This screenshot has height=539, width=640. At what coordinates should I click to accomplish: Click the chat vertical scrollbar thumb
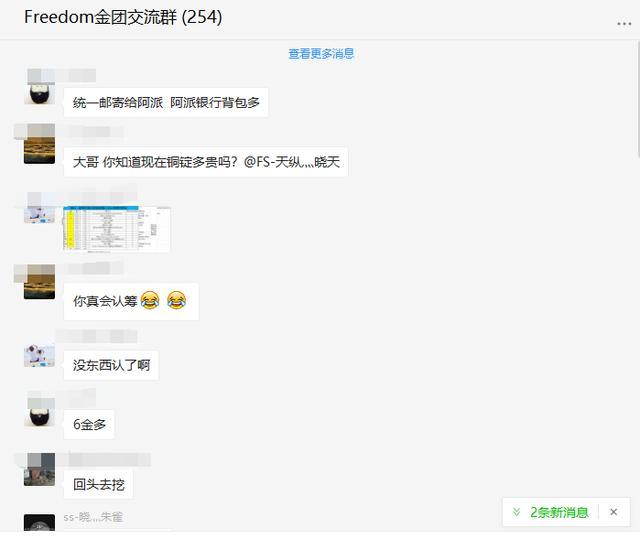point(638,98)
